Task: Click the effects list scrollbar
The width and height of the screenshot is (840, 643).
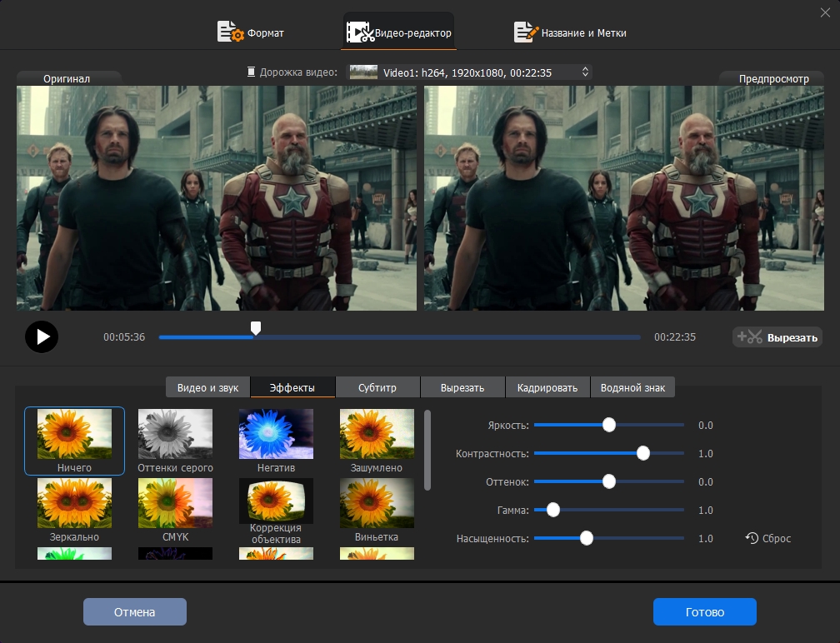Action: pyautogui.click(x=428, y=450)
